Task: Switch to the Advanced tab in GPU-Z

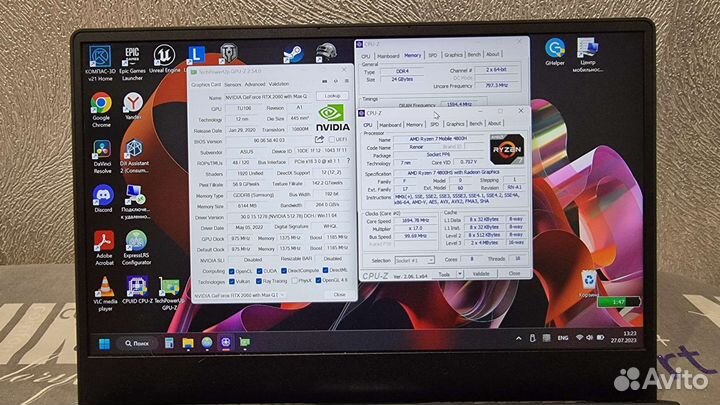Action: click(255, 84)
